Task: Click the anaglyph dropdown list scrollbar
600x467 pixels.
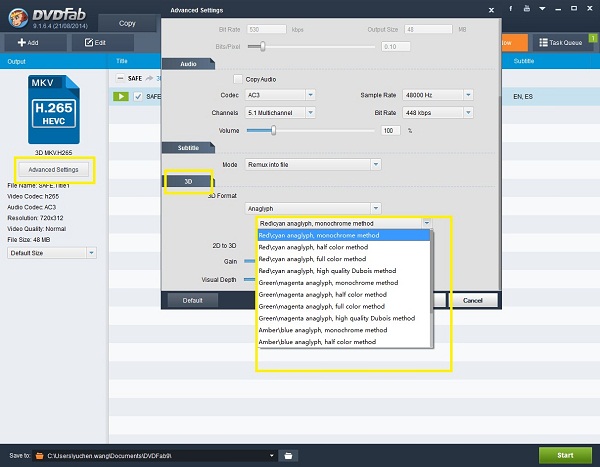Action: click(x=432, y=272)
